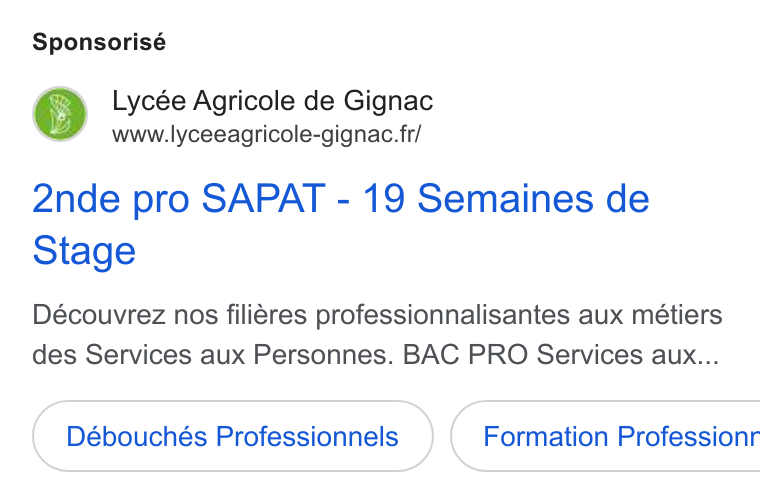The height and width of the screenshot is (504, 760).
Task: Click the '2nde pro' text starting the headline
Action: click(x=111, y=199)
